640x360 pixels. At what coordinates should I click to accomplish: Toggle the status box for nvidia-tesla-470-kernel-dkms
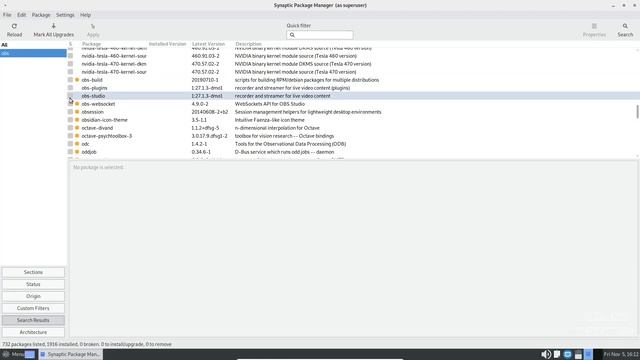[x=70, y=64]
